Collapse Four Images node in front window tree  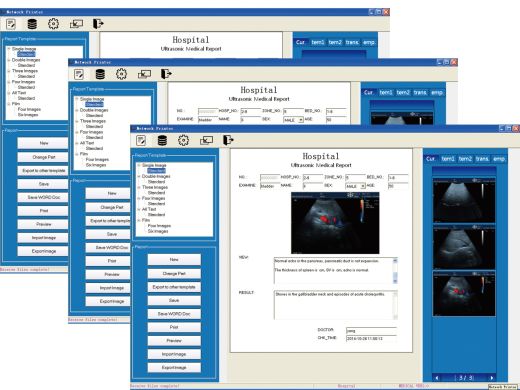click(139, 198)
